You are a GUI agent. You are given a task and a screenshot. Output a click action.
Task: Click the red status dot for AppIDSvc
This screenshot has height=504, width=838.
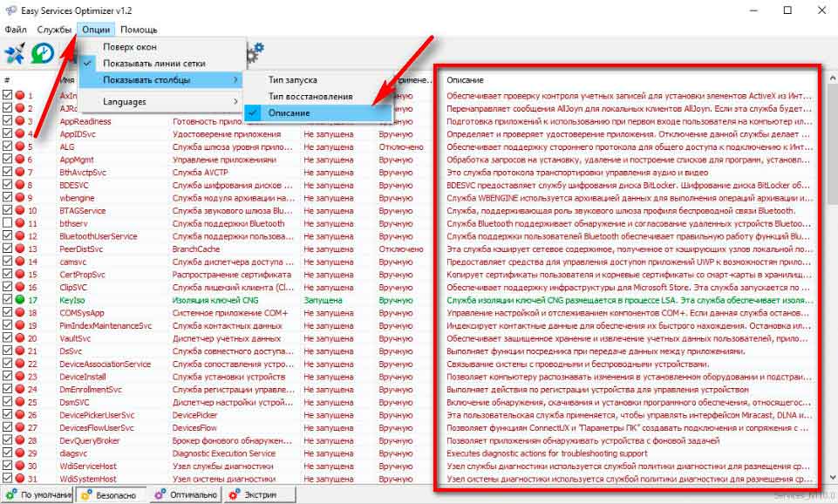(19, 135)
